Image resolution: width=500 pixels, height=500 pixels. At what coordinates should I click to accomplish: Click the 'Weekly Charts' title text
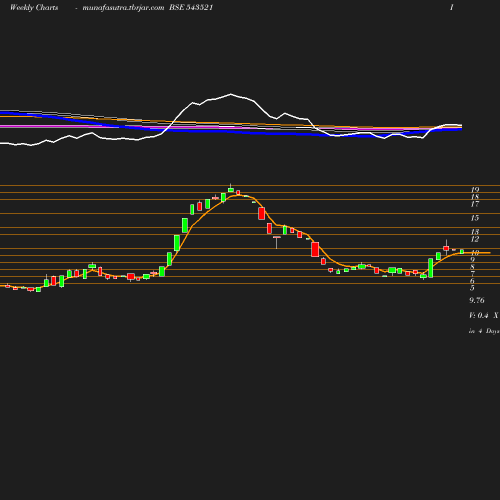pos(34,8)
